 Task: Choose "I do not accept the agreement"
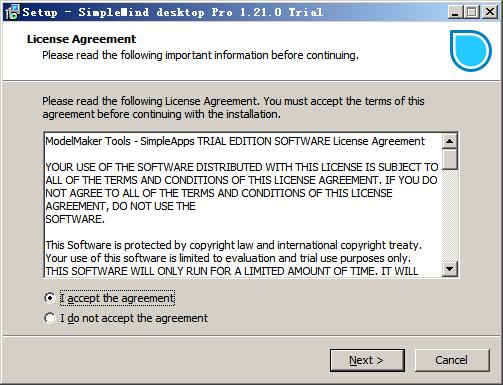click(x=126, y=318)
